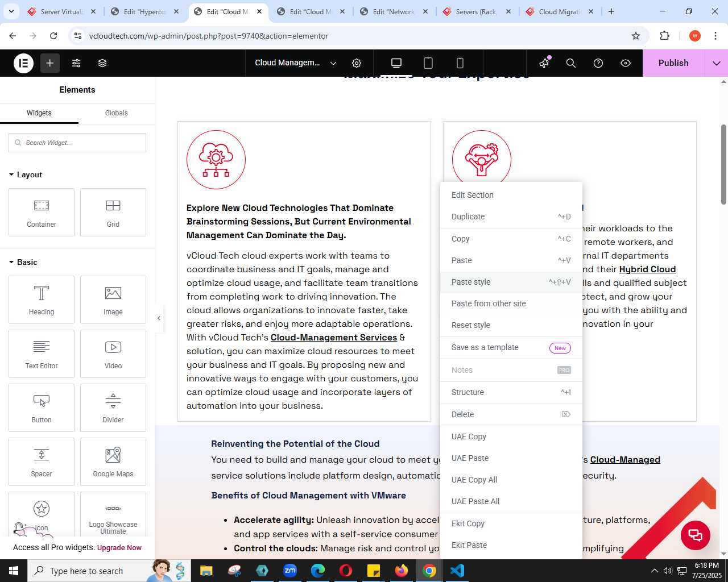The height and width of the screenshot is (582, 728).
Task: Open the Hybrid Cloud link
Action: tap(647, 269)
